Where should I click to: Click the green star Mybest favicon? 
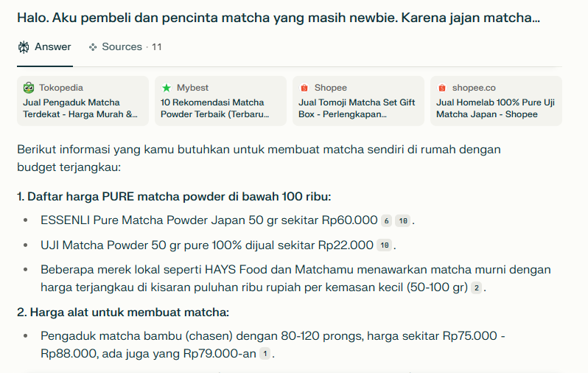pos(167,88)
